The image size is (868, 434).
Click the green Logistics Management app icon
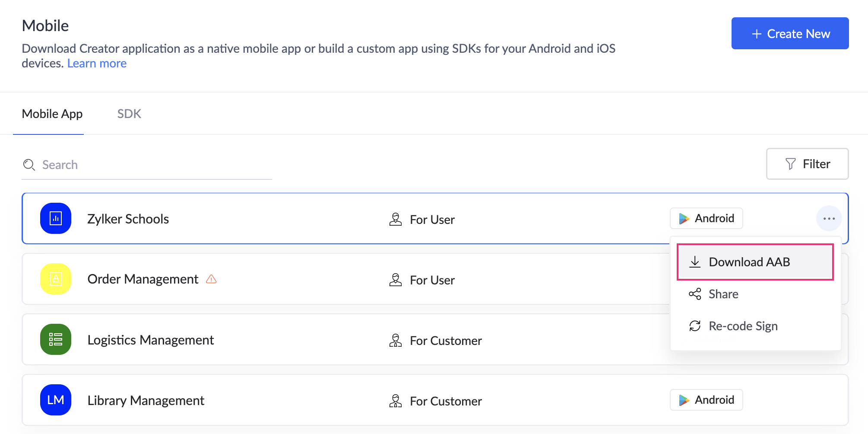point(56,339)
